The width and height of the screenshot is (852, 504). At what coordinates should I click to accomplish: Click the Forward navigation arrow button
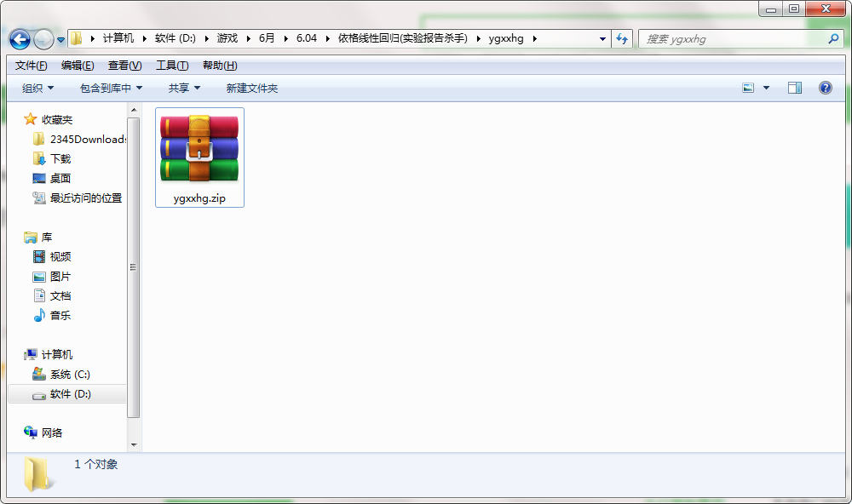coord(43,39)
